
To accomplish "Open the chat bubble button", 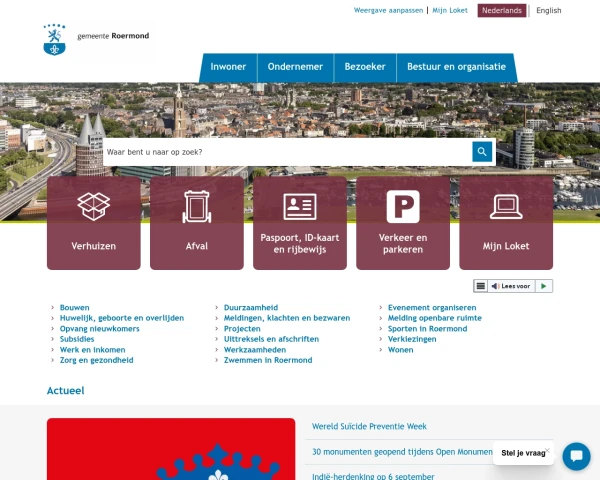I will (x=576, y=456).
